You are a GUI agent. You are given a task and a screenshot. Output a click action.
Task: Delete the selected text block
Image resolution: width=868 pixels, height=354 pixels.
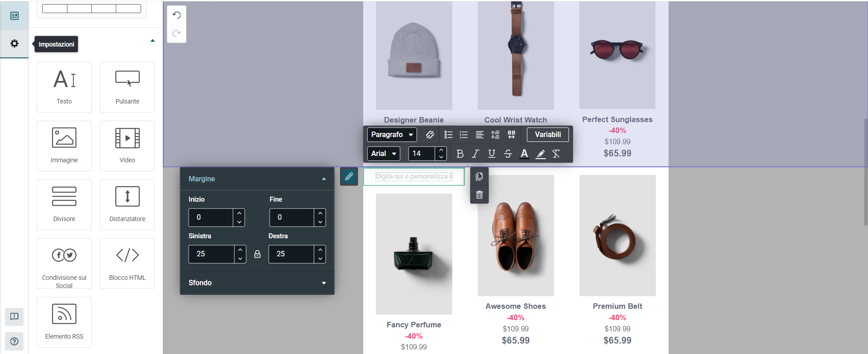(x=479, y=195)
